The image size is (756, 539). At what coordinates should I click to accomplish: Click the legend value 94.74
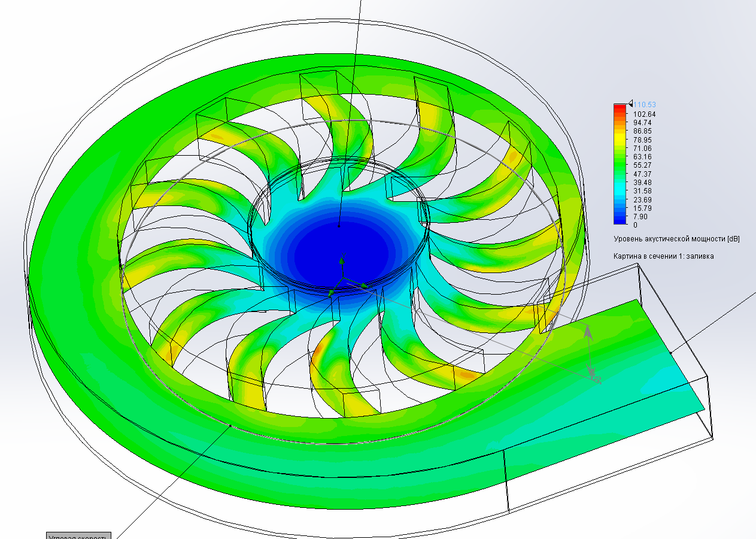(643, 122)
